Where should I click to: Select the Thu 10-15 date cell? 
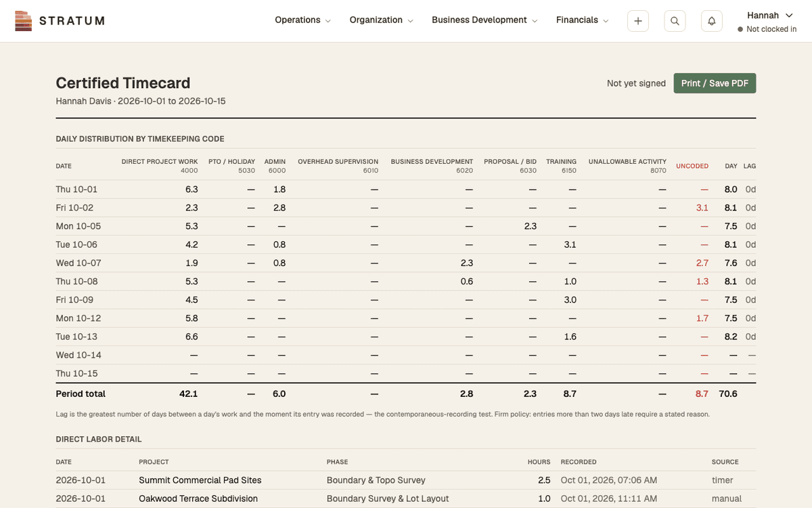click(x=76, y=373)
